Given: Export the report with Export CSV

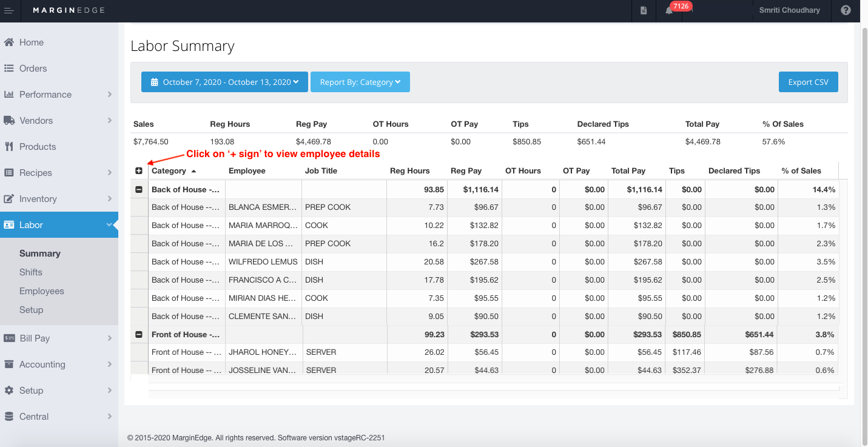Looking at the screenshot, I should (x=809, y=82).
